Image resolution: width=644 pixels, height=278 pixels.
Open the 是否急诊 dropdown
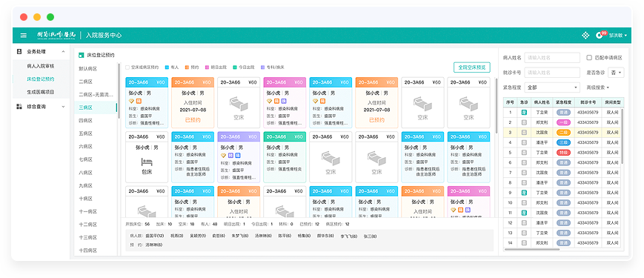tap(616, 73)
